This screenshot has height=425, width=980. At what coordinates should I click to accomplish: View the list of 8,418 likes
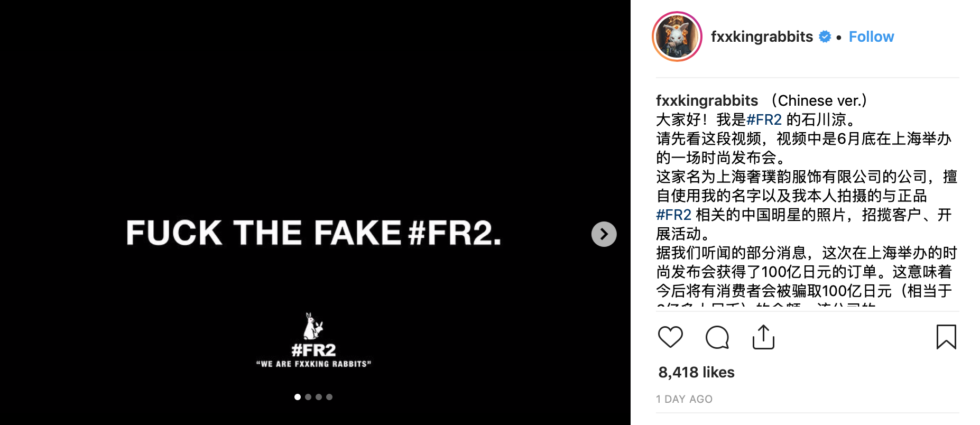(696, 372)
